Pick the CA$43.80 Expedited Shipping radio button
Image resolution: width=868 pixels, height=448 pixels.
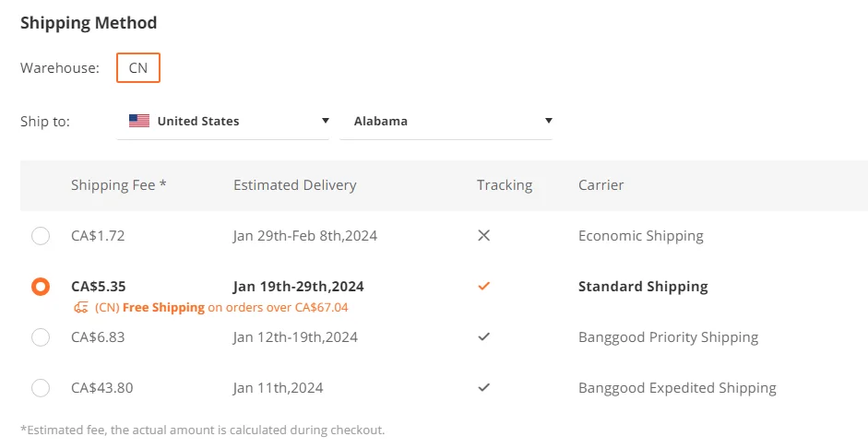pyautogui.click(x=41, y=388)
